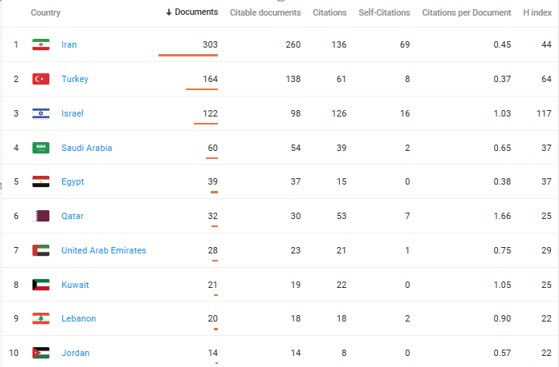Select Turkey's citable documents value 138
559x367 pixels.
click(293, 79)
